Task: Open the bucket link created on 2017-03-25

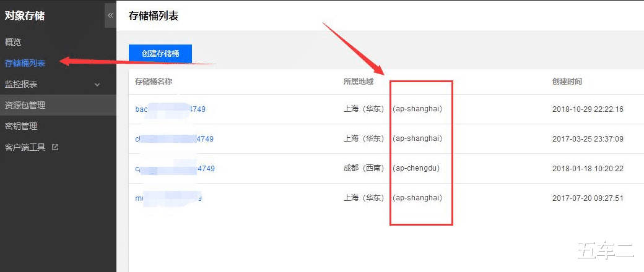Action: (175, 138)
